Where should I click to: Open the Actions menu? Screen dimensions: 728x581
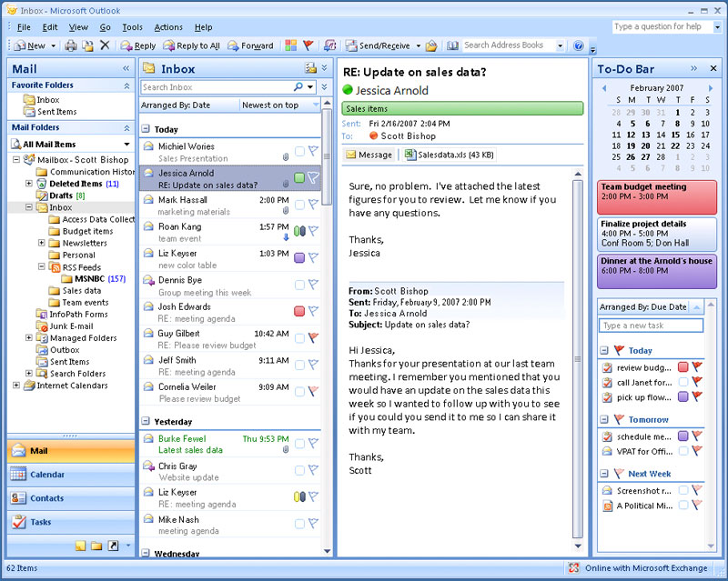[x=168, y=27]
